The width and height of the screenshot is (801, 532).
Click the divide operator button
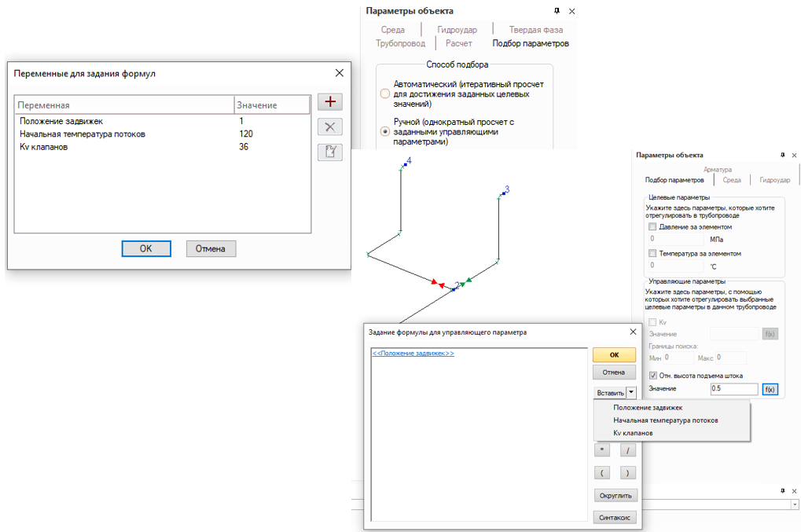pyautogui.click(x=627, y=450)
